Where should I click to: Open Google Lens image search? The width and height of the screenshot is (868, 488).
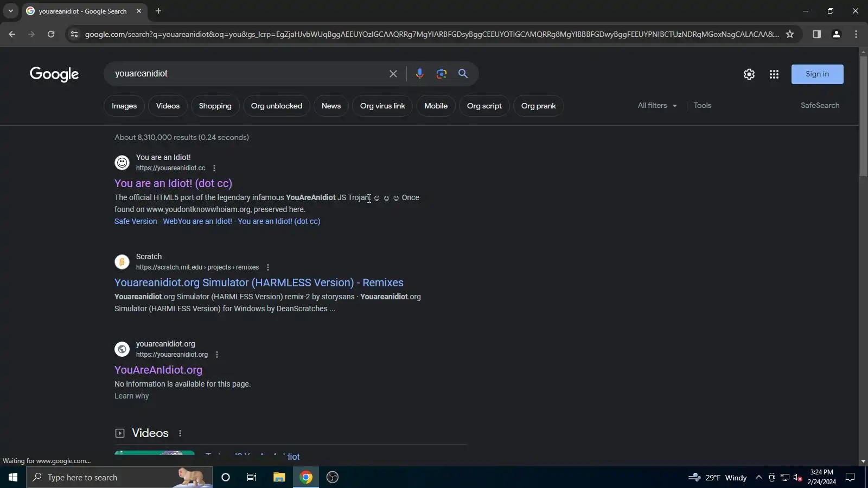[442, 74]
